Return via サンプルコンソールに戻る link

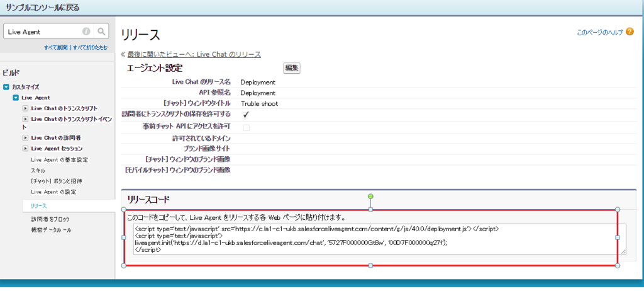(x=43, y=8)
